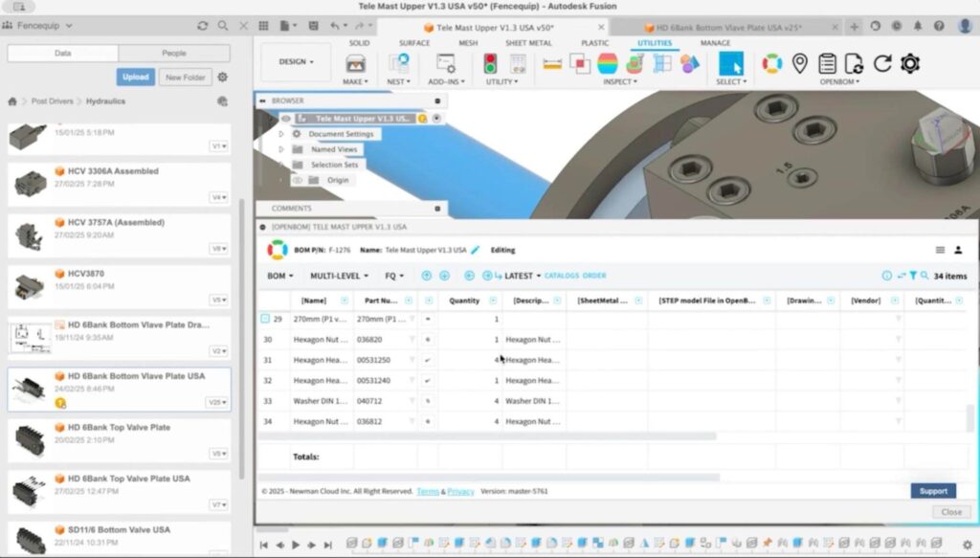Image resolution: width=980 pixels, height=558 pixels.
Task: Open the help question mark icon
Action: pyautogui.click(x=939, y=26)
